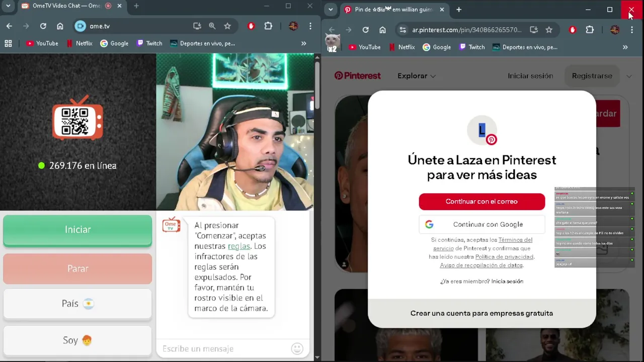Open Política de privacidad link
The image size is (644, 362).
(505, 257)
